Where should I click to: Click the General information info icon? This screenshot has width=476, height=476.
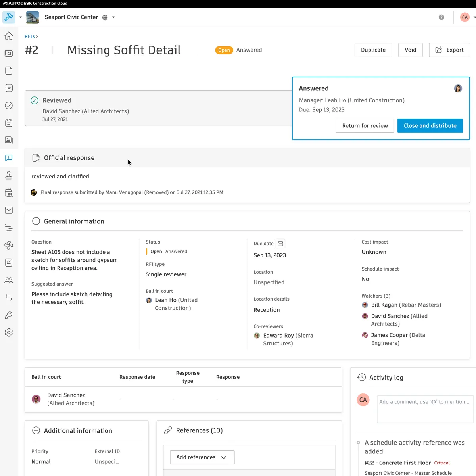coord(36,221)
